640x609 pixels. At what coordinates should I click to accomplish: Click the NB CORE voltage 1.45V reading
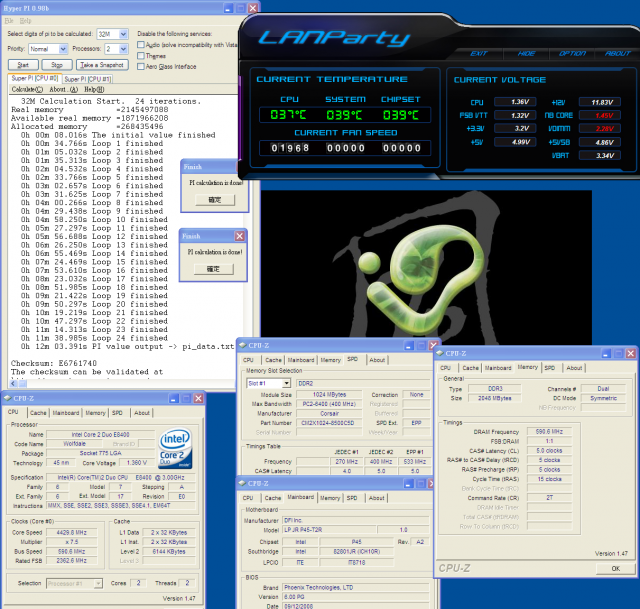click(600, 115)
